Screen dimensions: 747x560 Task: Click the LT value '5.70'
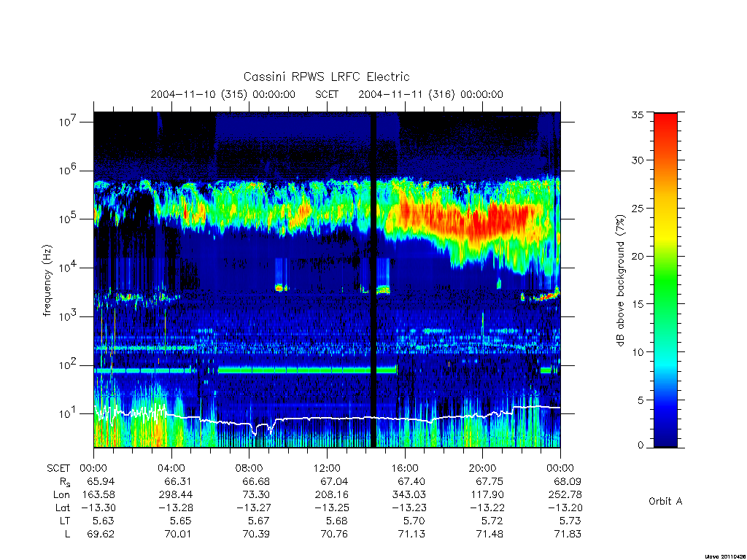[x=414, y=521]
